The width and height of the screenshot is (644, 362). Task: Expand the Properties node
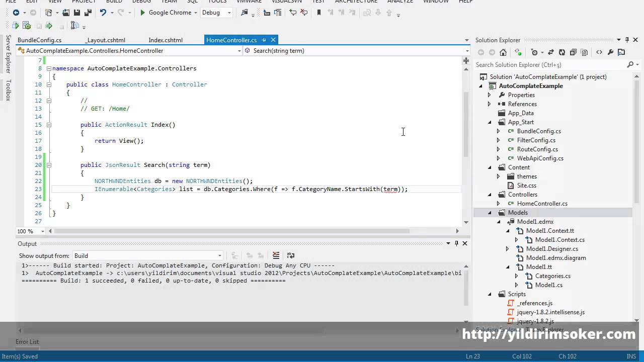click(489, 95)
